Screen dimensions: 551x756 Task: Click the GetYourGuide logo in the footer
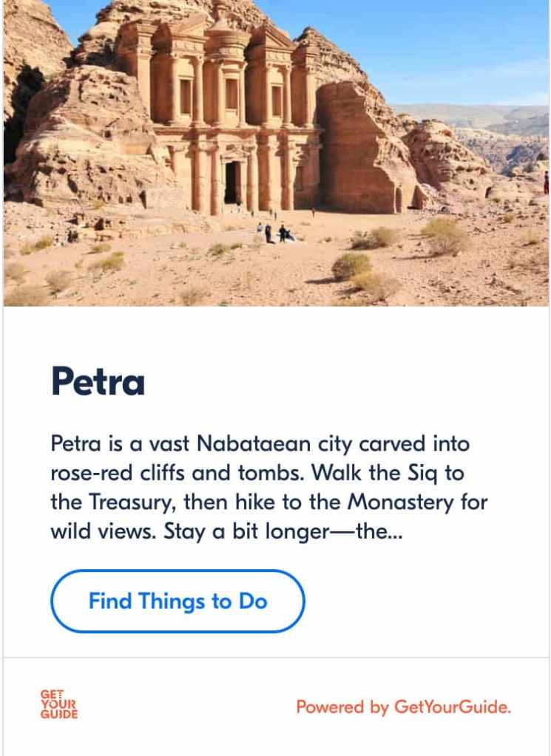tap(59, 704)
